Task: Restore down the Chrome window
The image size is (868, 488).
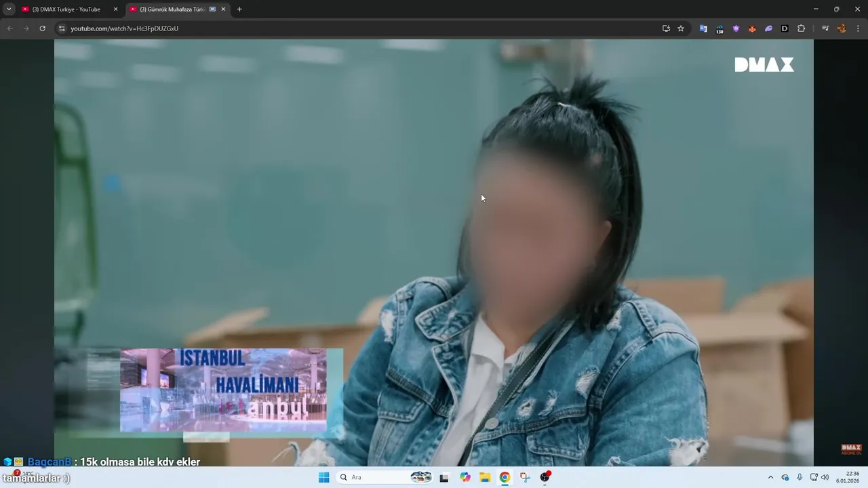Action: [836, 9]
